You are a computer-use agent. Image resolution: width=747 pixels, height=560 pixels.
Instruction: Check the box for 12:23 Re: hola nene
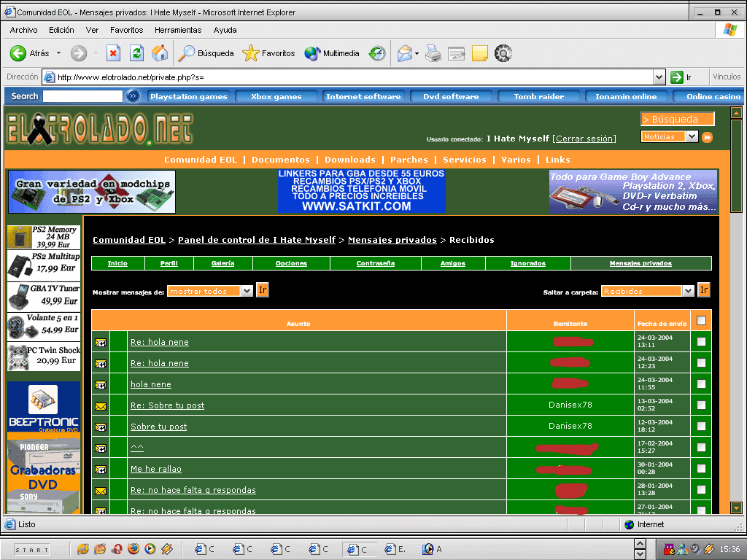point(701,363)
